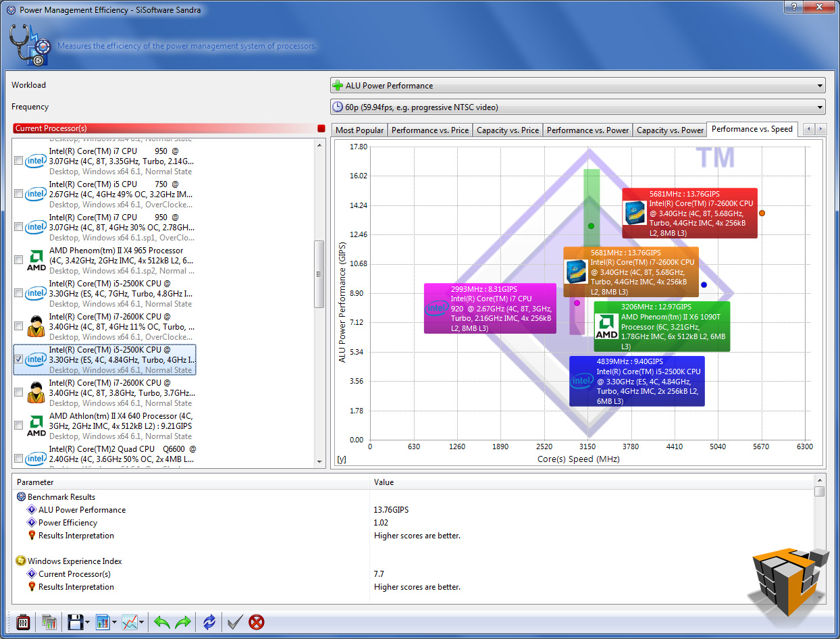Click the red cancel X icon
This screenshot has width=840, height=639.
(x=257, y=622)
